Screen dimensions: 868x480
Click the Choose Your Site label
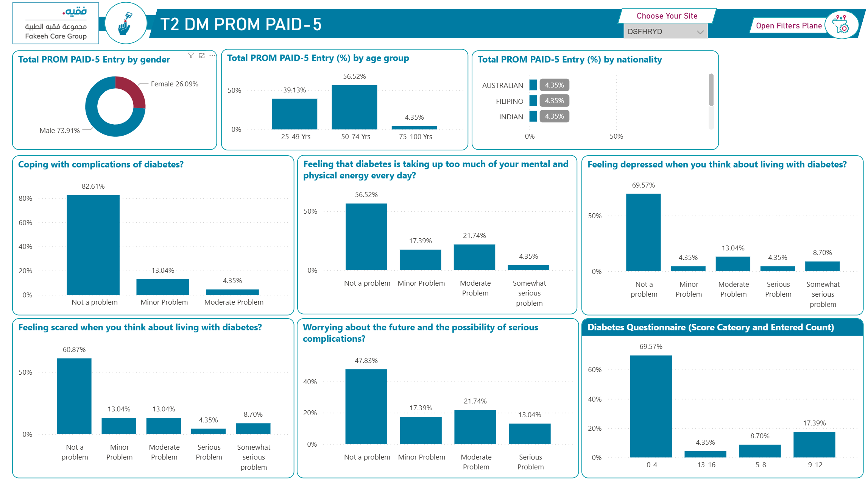click(667, 16)
